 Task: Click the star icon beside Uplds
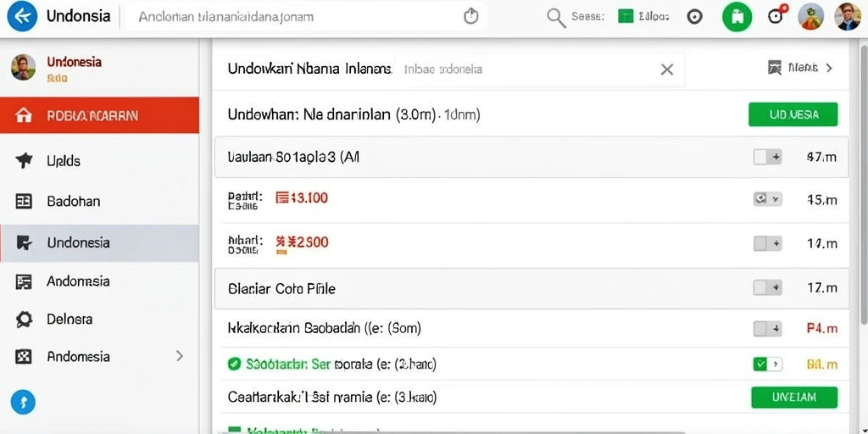click(24, 161)
